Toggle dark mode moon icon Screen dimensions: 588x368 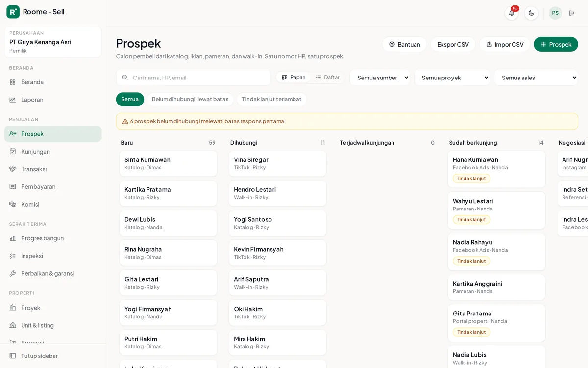[x=531, y=13]
